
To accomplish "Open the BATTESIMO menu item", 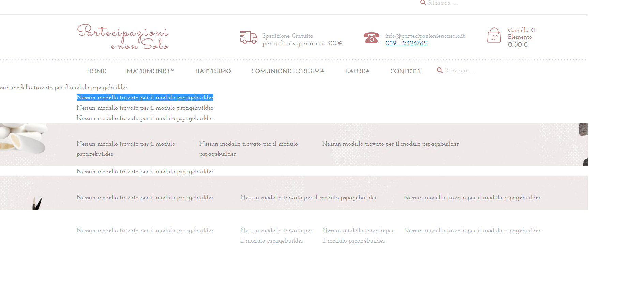I will pos(213,71).
